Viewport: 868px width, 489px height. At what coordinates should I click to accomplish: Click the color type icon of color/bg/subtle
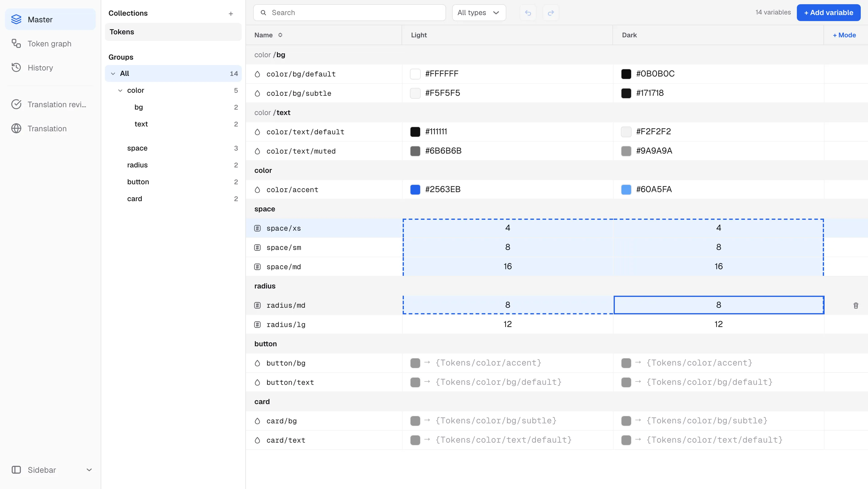tap(257, 93)
